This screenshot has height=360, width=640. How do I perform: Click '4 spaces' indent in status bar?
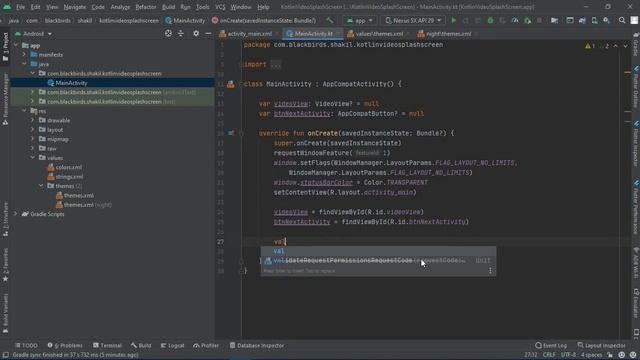click(591, 355)
